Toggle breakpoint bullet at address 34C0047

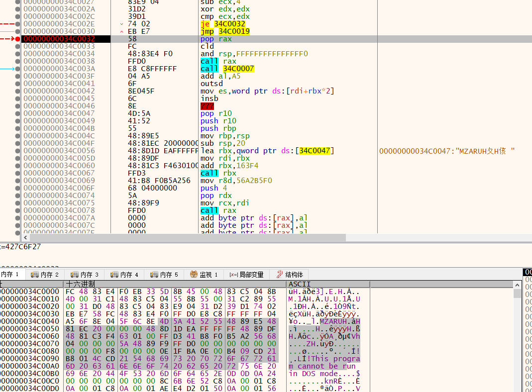pos(17,113)
